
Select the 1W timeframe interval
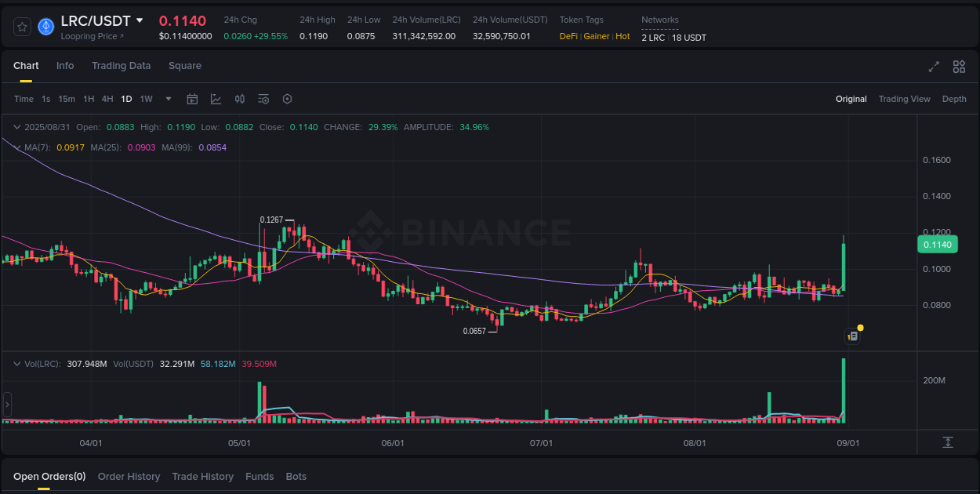[x=146, y=99]
